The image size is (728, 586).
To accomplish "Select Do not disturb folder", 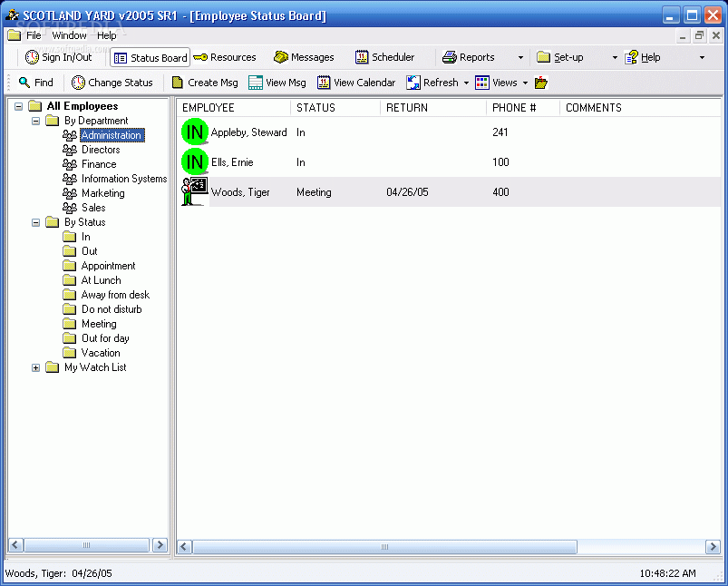I will coord(112,309).
